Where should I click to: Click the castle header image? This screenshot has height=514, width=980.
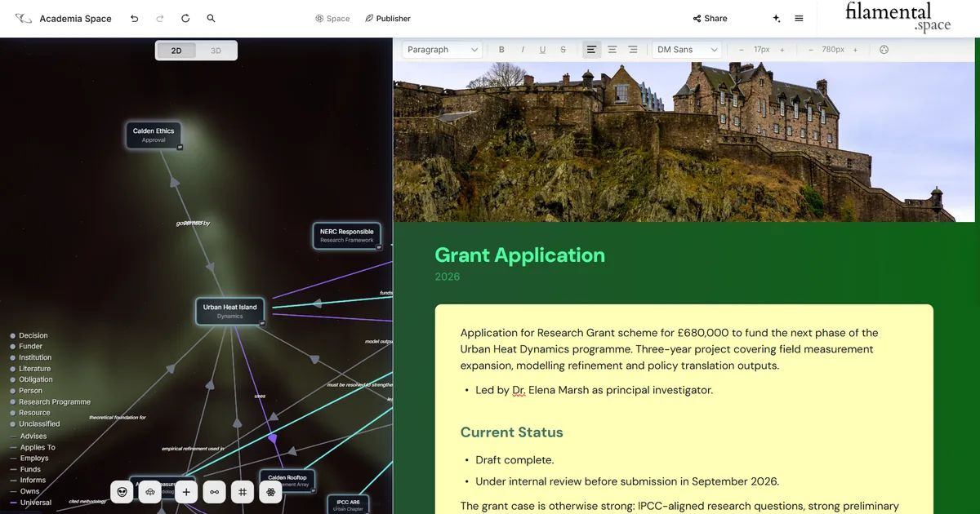coord(684,140)
